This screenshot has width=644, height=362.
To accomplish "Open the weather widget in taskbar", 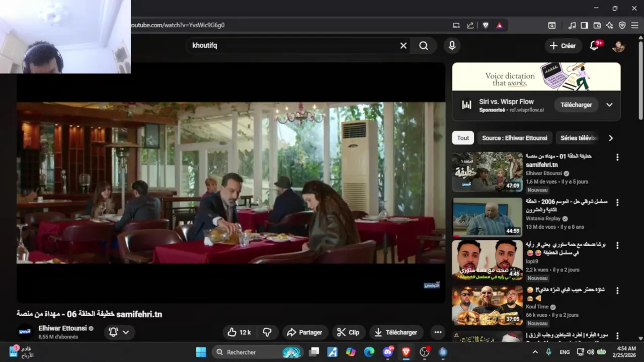I will (21, 352).
